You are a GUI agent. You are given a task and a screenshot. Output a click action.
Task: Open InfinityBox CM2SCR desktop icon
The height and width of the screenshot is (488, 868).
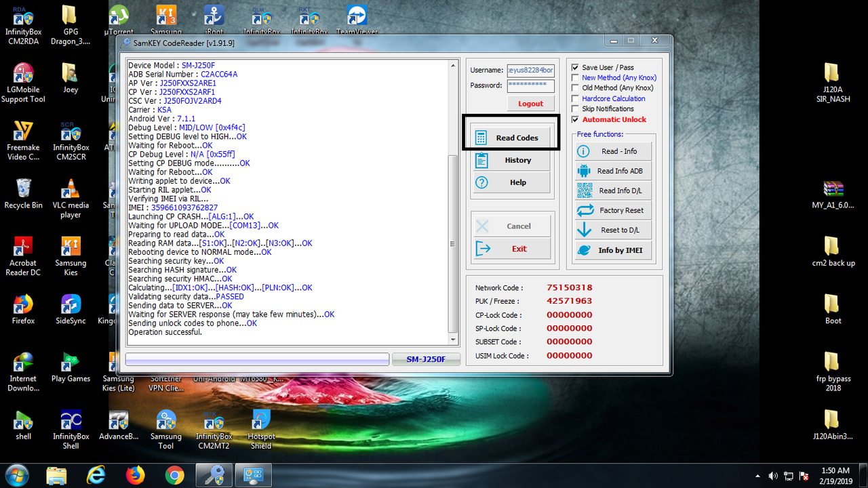tap(71, 141)
